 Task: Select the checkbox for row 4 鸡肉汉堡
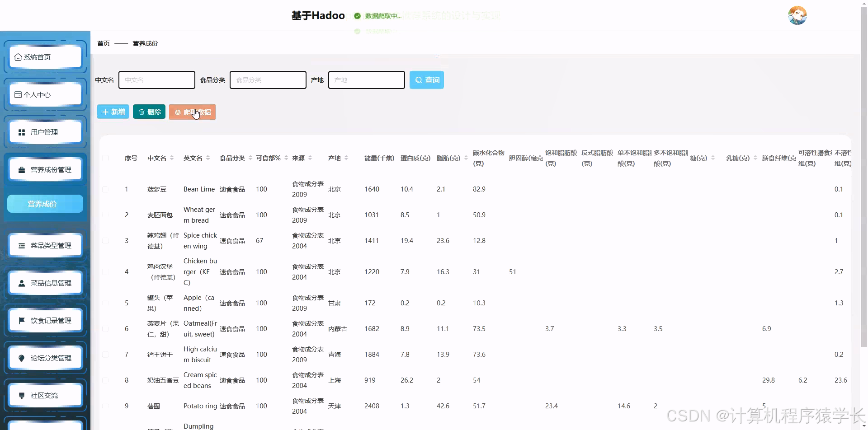[105, 272]
